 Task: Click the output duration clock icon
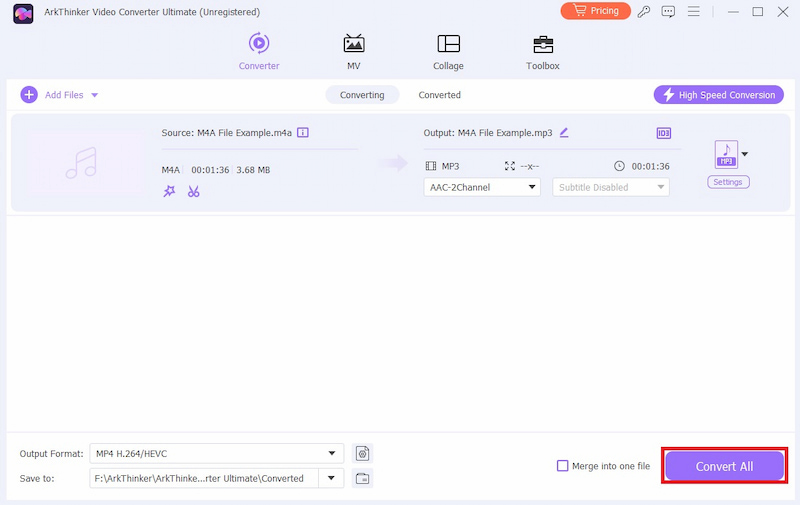619,166
